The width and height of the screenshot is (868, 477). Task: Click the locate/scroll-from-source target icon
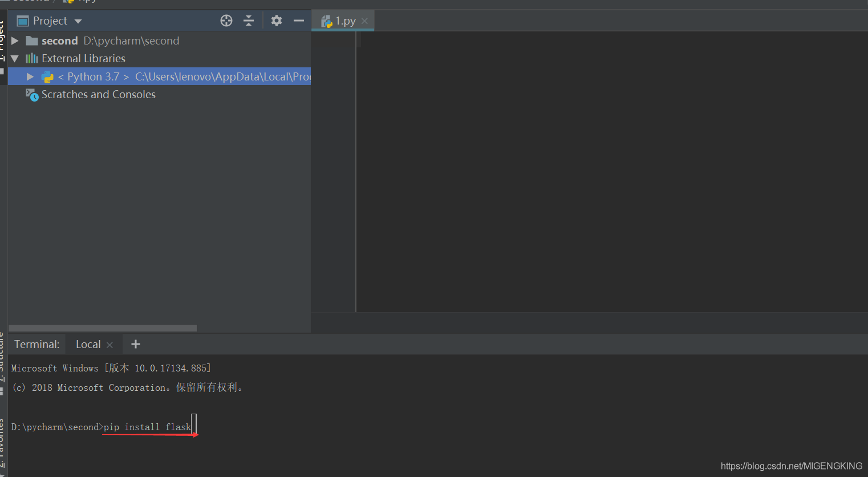pyautogui.click(x=226, y=21)
